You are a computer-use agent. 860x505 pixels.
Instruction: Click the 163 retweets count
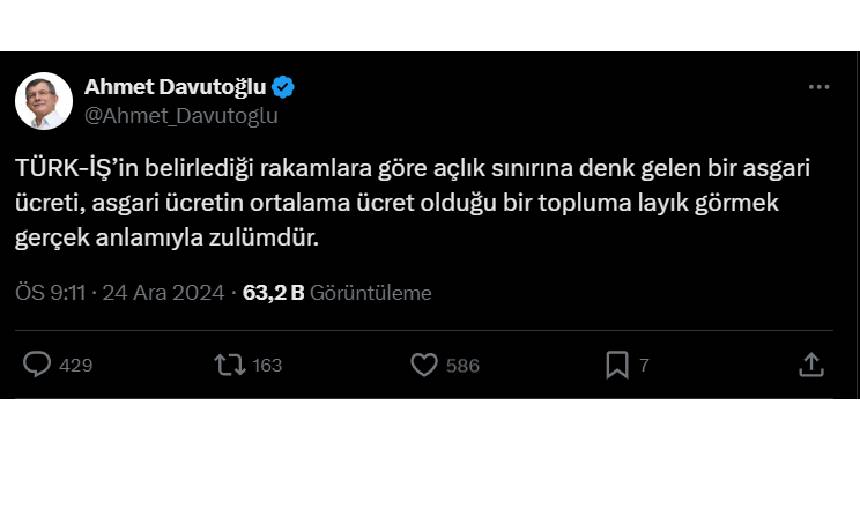[267, 366]
